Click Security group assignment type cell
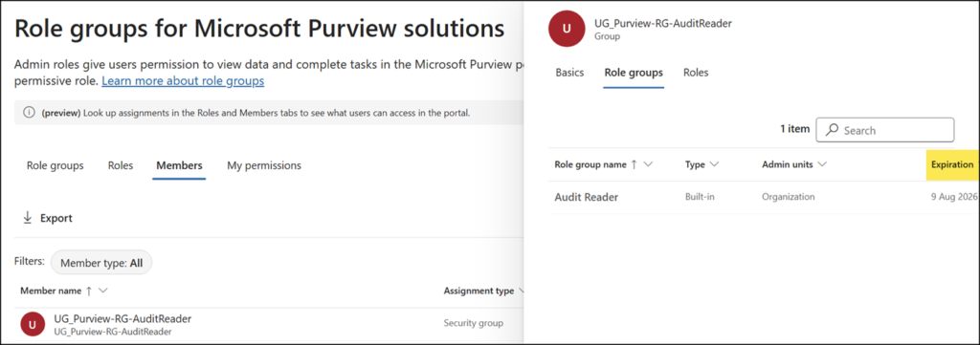The height and width of the screenshot is (345, 980). coord(473,323)
